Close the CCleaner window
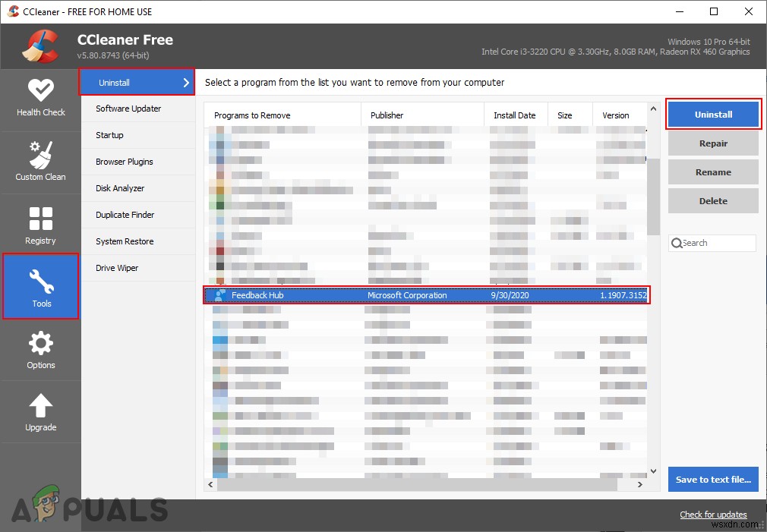Screen dimensions: 767x532 pyautogui.click(x=749, y=11)
